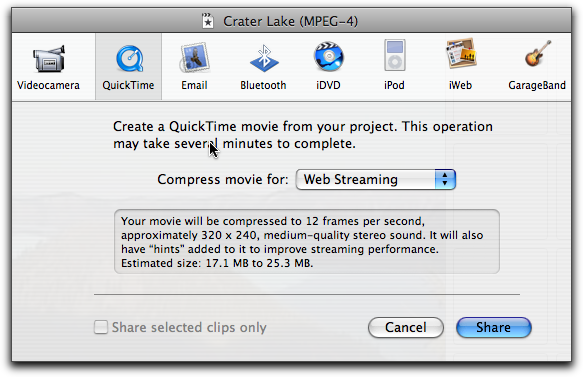Click the blue arrows on Web Streaming popup
Screen dimensions: 583x377
point(445,180)
